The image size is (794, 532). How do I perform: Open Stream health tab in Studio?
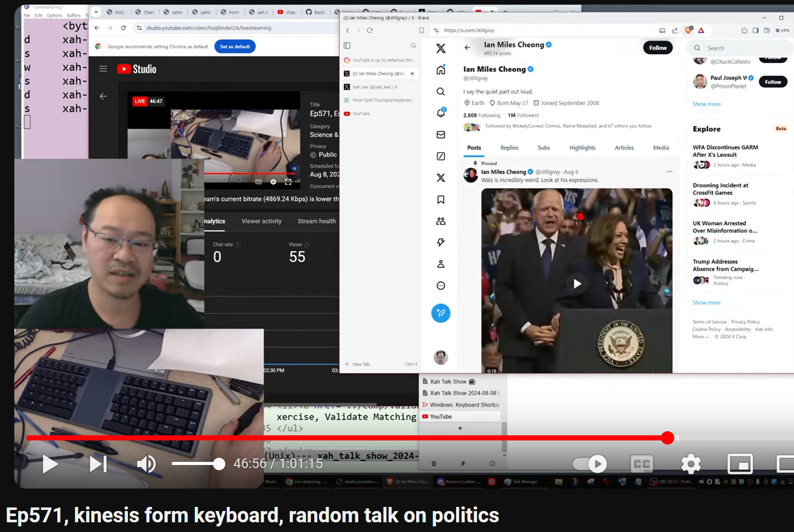tap(316, 221)
